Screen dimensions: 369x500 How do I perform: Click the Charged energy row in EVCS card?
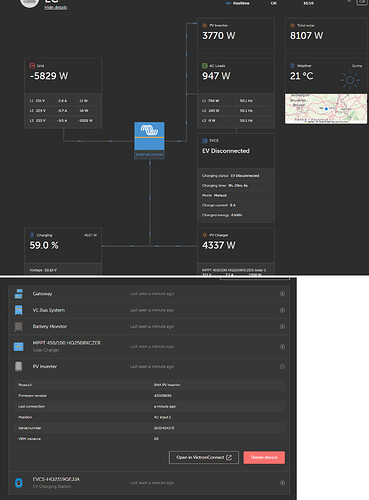[x=236, y=215]
